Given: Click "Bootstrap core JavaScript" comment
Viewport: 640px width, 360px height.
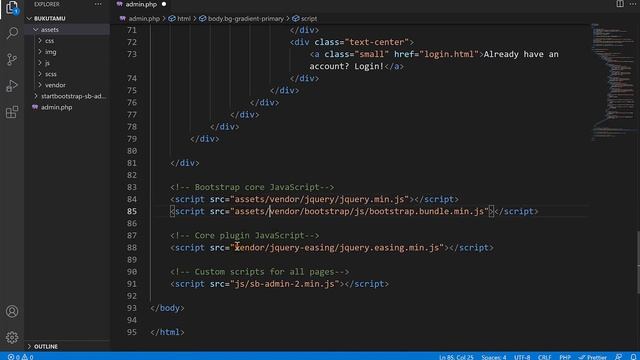Looking at the screenshot, I should 252,187.
